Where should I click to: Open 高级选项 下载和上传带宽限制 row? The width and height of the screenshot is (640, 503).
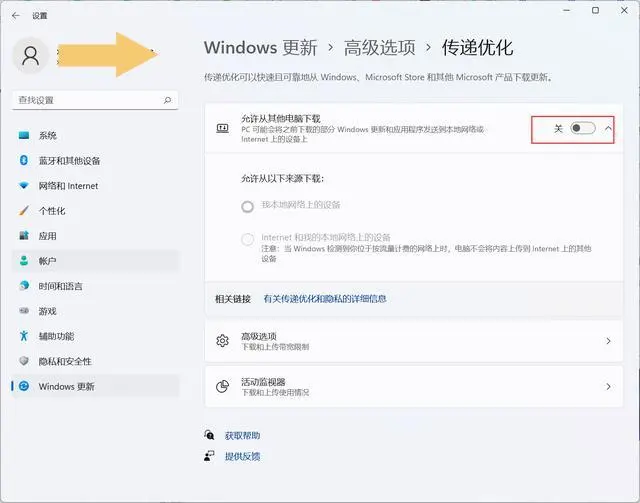[x=414, y=341]
